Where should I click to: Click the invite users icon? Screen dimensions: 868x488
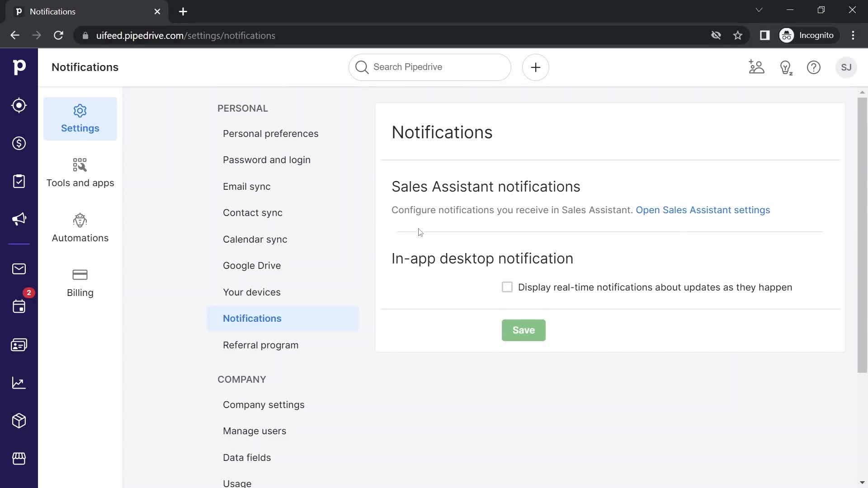[756, 67]
